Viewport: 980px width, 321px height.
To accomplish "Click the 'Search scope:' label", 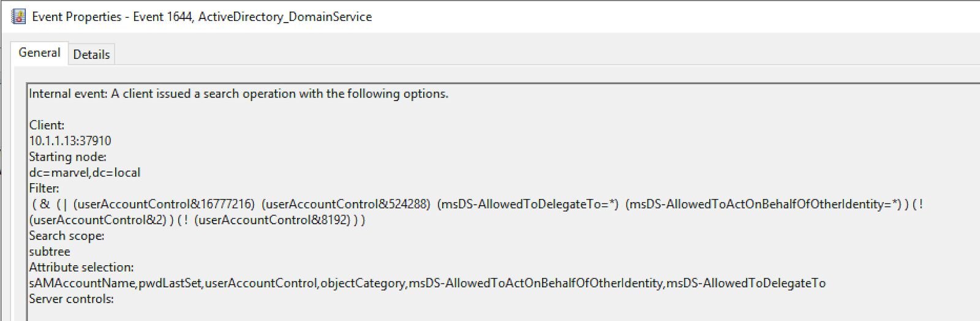I will point(66,236).
